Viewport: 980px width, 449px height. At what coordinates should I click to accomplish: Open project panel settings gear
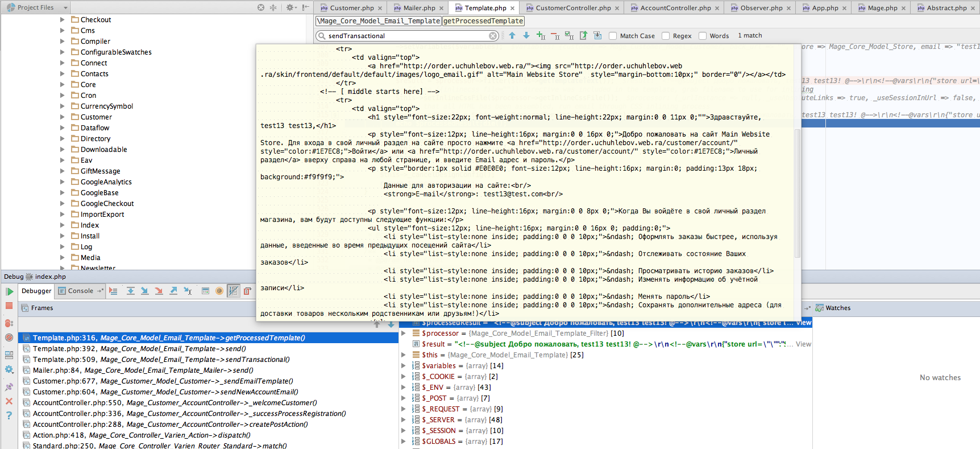tap(291, 7)
